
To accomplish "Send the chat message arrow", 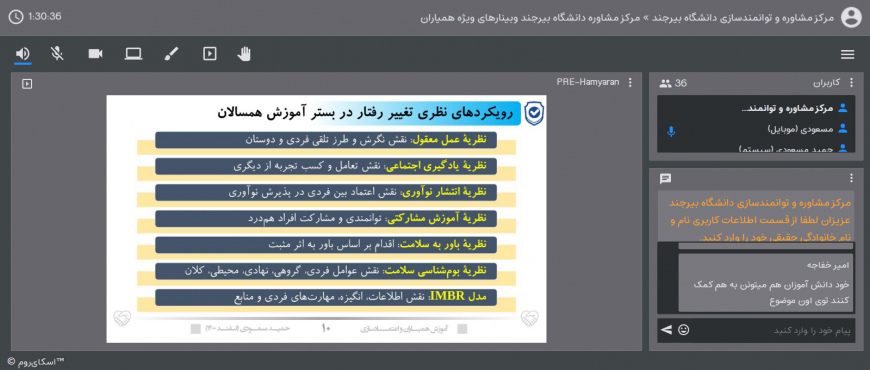I will pos(666,330).
